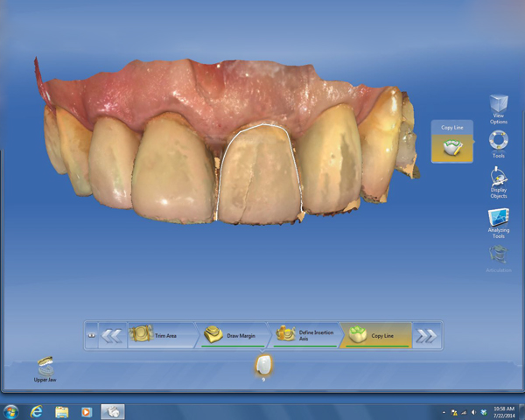Select the Copy Line workflow step
The height and width of the screenshot is (420, 525).
click(375, 335)
